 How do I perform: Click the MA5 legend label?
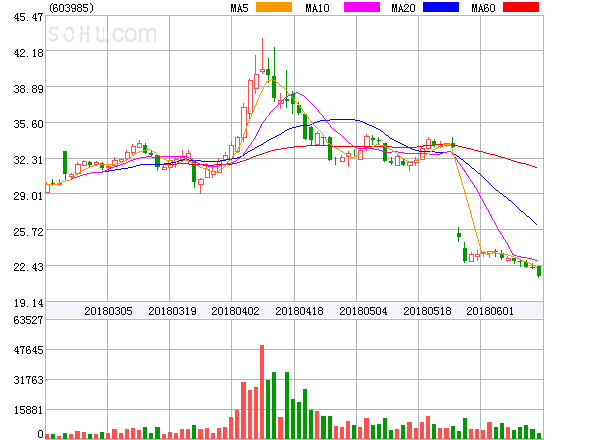[x=239, y=8]
